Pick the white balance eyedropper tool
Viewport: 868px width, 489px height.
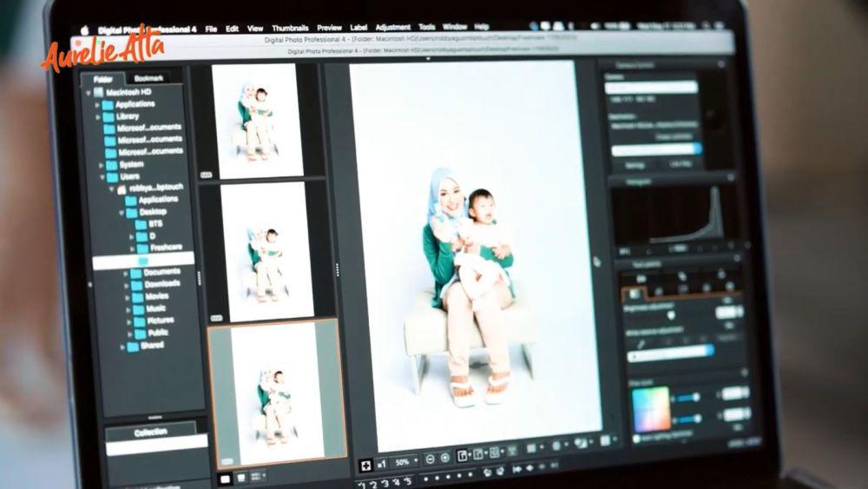641,345
